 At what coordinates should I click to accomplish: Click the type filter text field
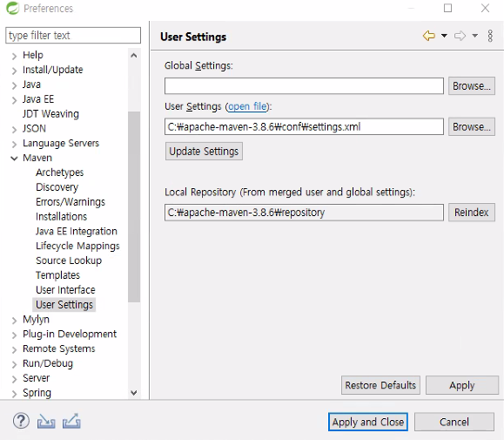point(73,35)
